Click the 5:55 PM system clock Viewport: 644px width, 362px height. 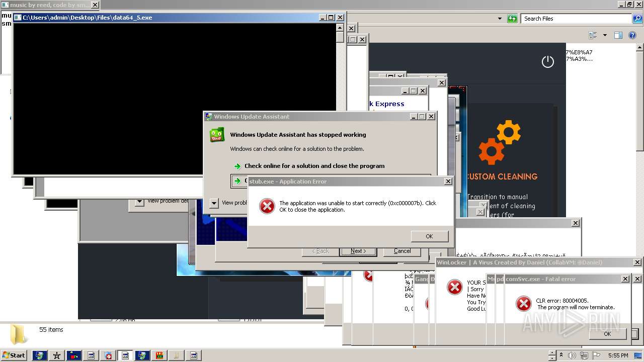pyautogui.click(x=618, y=355)
